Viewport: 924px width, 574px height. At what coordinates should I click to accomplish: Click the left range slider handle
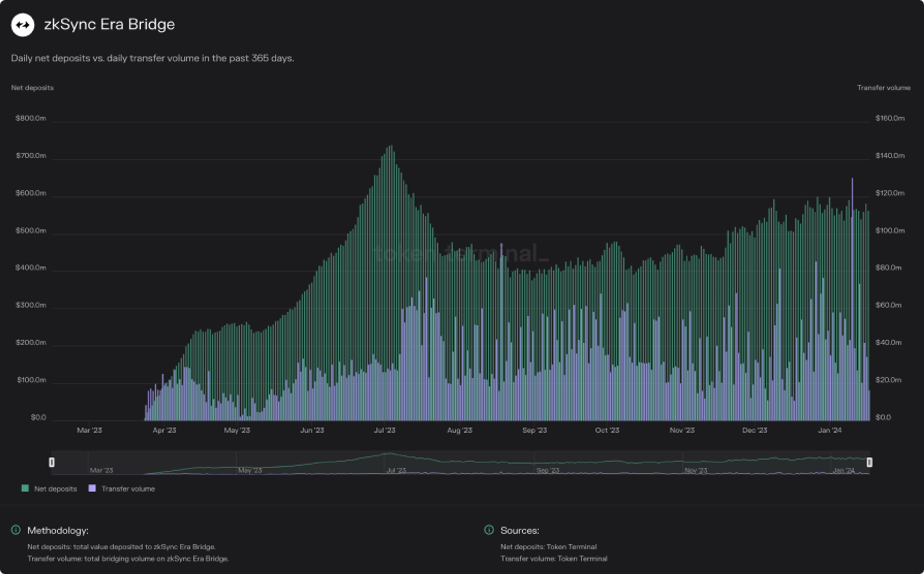(52, 462)
